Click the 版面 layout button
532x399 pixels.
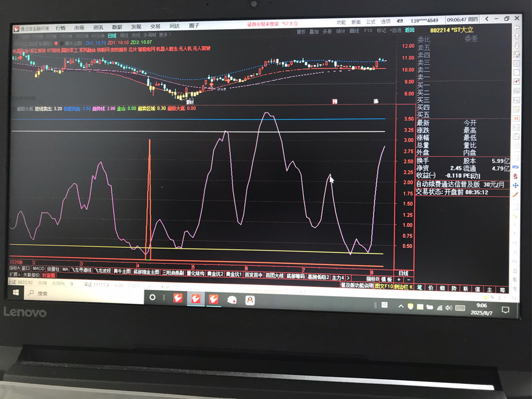point(356,22)
